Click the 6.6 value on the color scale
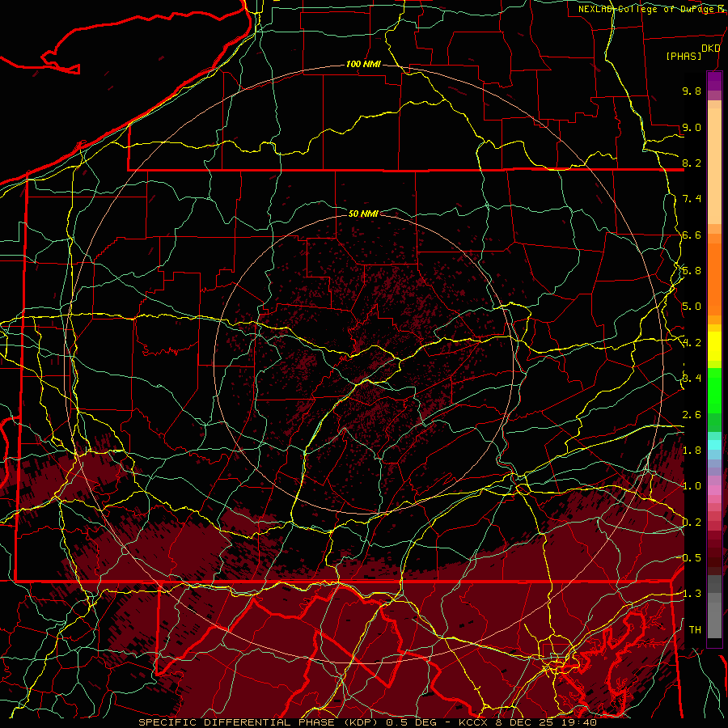 click(x=692, y=235)
